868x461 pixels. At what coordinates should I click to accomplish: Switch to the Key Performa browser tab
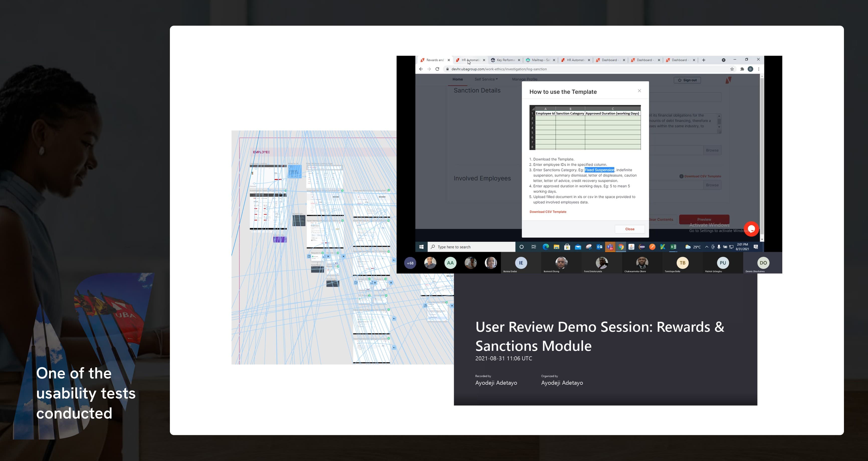pyautogui.click(x=505, y=60)
